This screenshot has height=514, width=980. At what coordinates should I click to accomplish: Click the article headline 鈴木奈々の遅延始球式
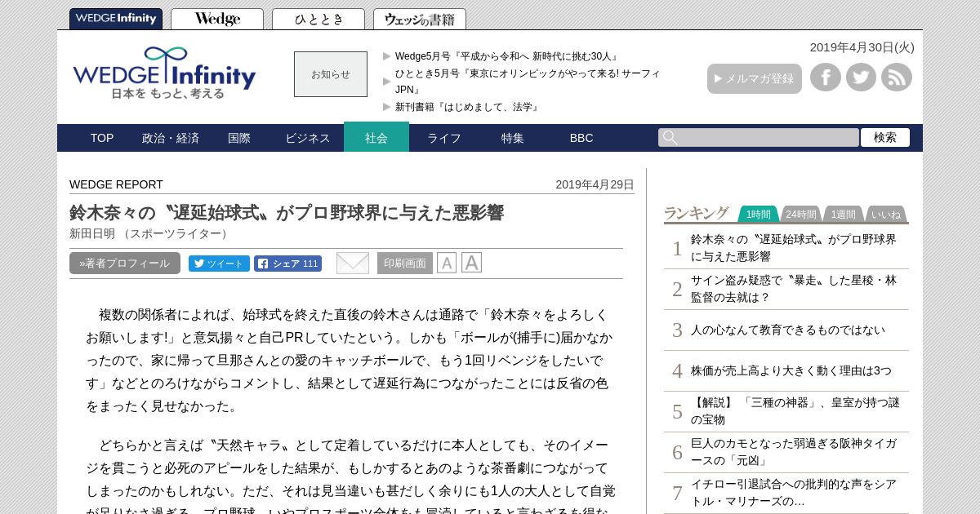(287, 213)
